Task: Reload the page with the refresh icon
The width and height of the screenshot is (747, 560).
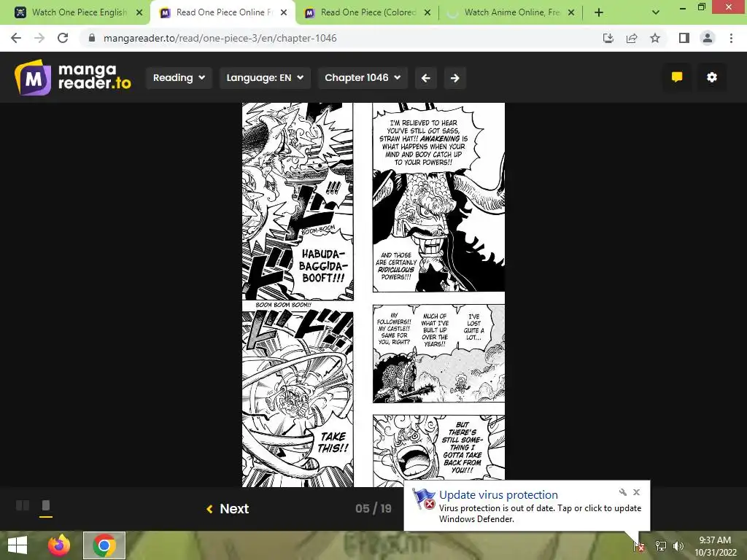Action: point(63,38)
